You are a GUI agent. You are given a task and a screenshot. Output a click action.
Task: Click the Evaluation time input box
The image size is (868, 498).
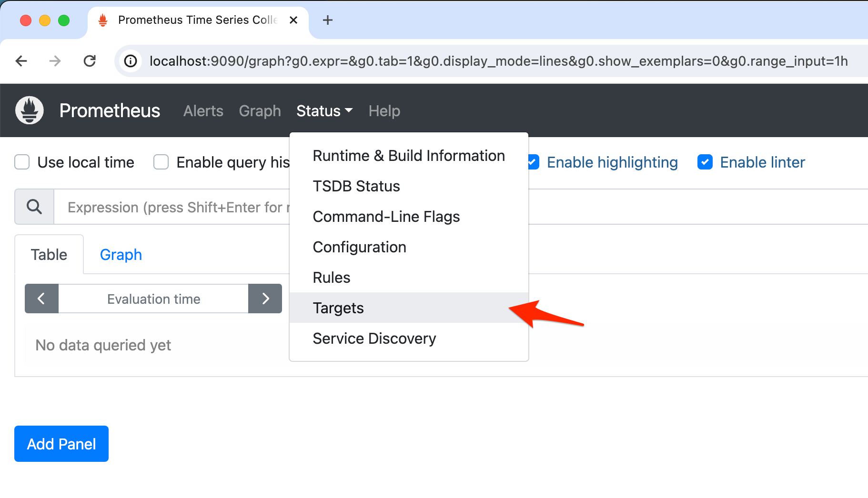tap(153, 299)
